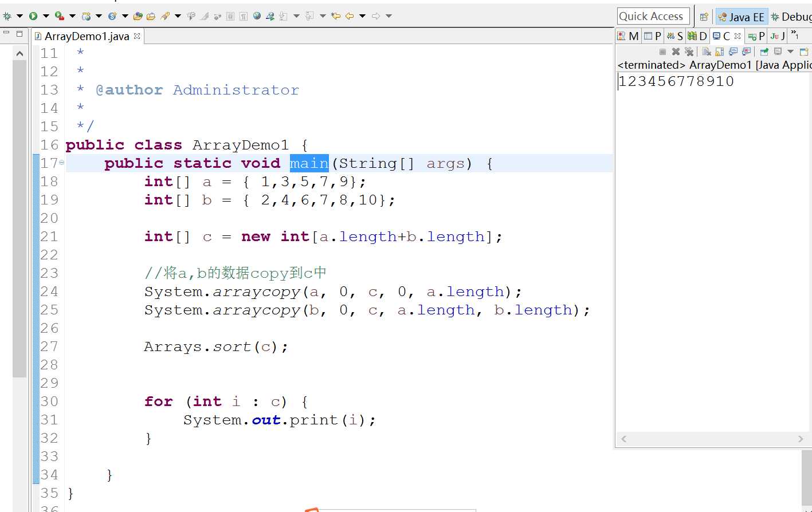Toggle Pin Console in the Console toolbar
The width and height of the screenshot is (812, 512).
pos(764,52)
